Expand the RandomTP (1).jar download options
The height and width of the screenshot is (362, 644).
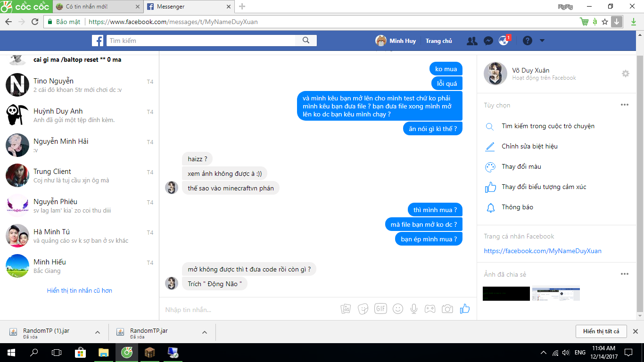tap(98, 332)
